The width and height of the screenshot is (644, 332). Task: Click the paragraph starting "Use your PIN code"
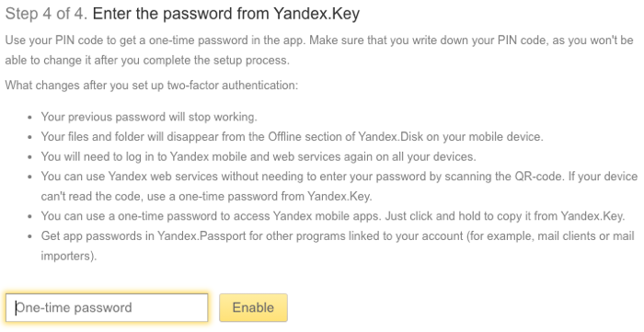pos(319,50)
